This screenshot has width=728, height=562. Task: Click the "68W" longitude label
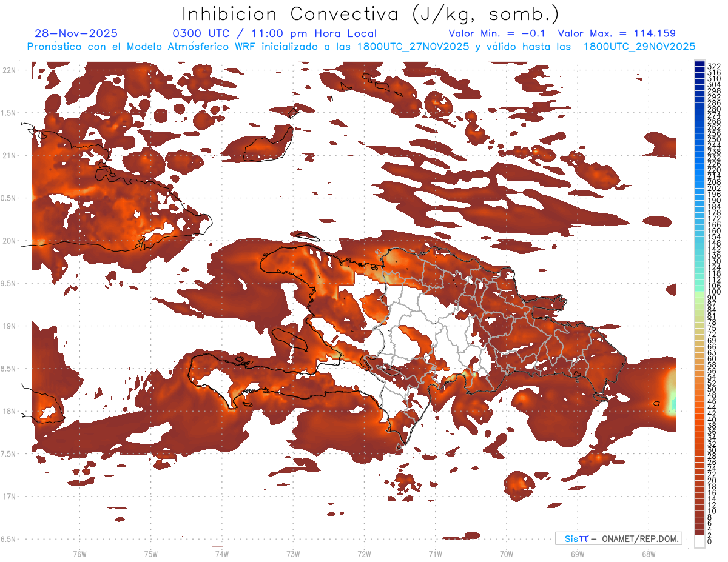click(x=649, y=554)
